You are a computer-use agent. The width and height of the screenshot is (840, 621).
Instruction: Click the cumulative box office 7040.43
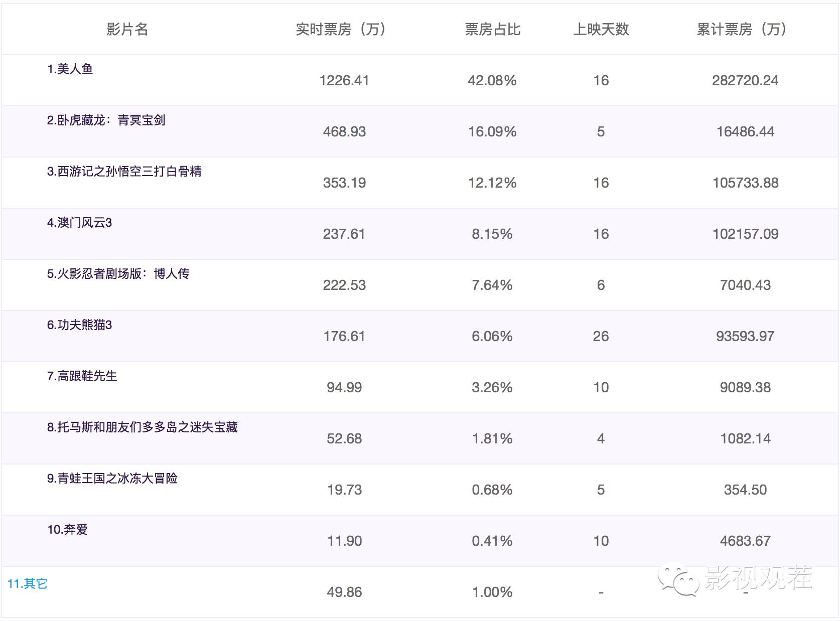(x=745, y=285)
